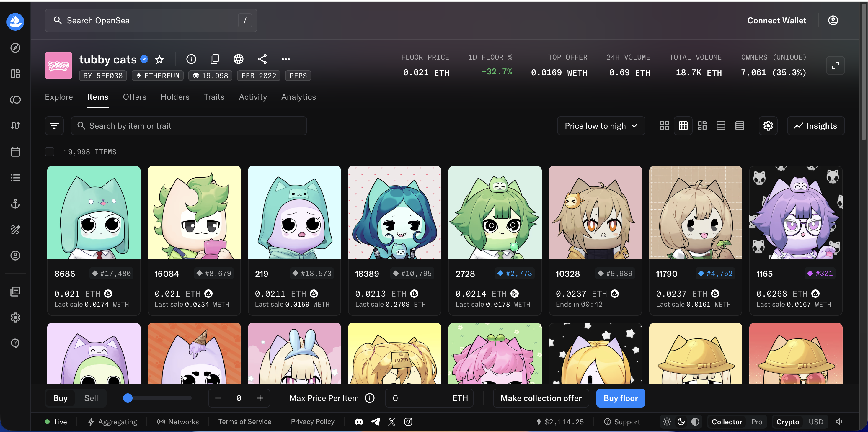Add tubby cats to watchlist star
The image size is (868, 432).
click(159, 60)
